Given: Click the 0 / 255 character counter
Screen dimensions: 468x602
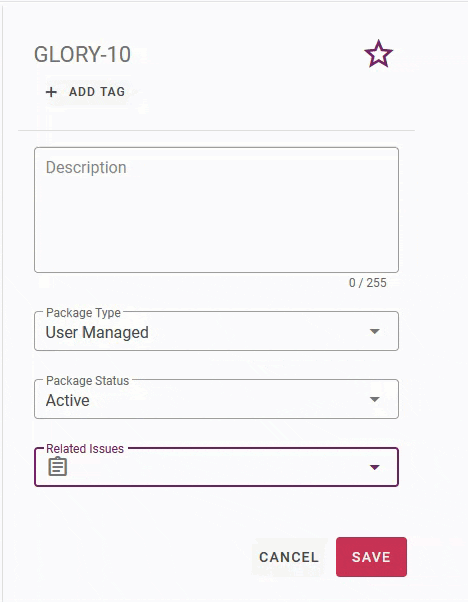Looking at the screenshot, I should [367, 283].
